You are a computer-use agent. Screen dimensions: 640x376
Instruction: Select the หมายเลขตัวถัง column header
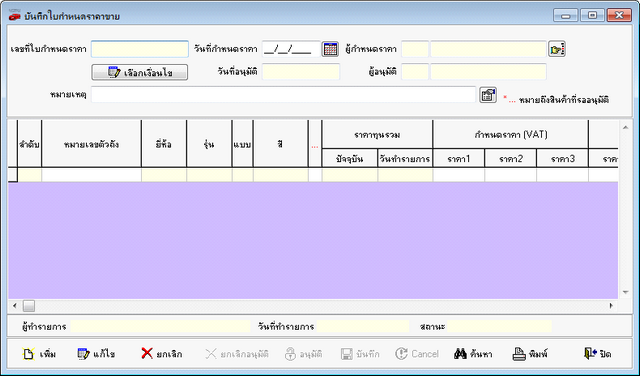coord(91,144)
